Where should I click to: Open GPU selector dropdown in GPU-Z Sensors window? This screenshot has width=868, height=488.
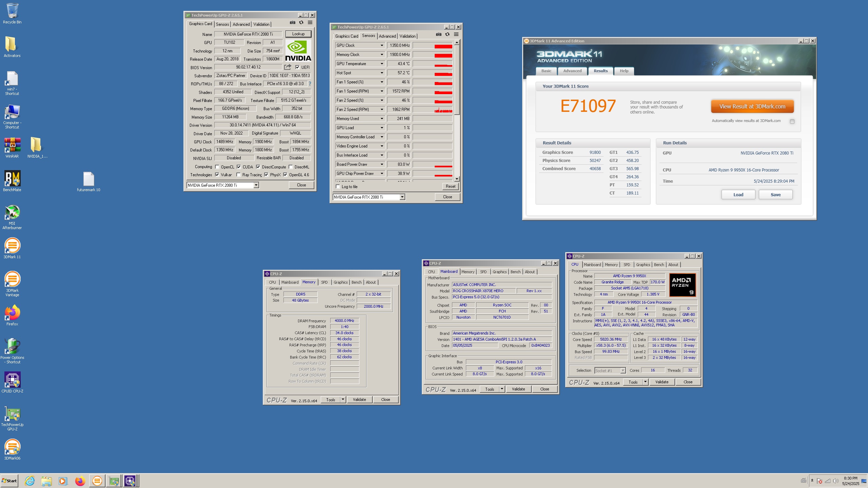[x=402, y=197]
